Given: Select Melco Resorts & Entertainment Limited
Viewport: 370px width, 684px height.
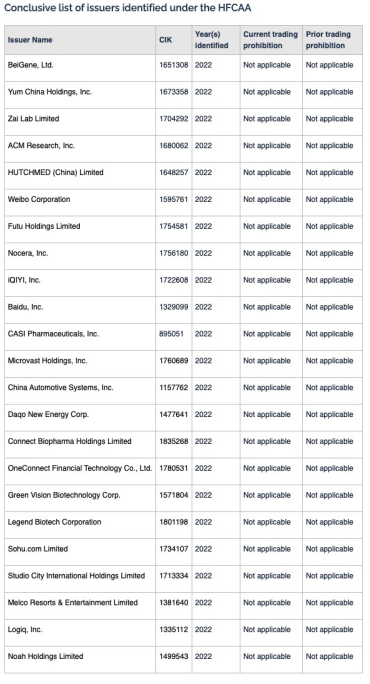Looking at the screenshot, I should click(73, 603).
